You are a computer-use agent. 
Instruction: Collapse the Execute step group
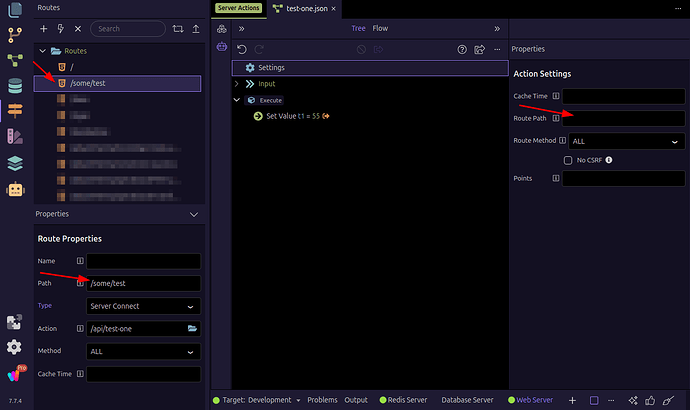[x=238, y=100]
